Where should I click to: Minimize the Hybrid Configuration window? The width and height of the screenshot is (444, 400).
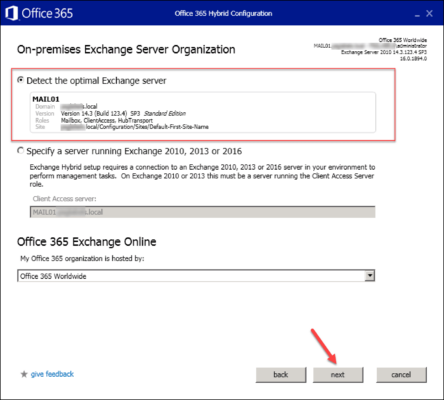coord(417,15)
